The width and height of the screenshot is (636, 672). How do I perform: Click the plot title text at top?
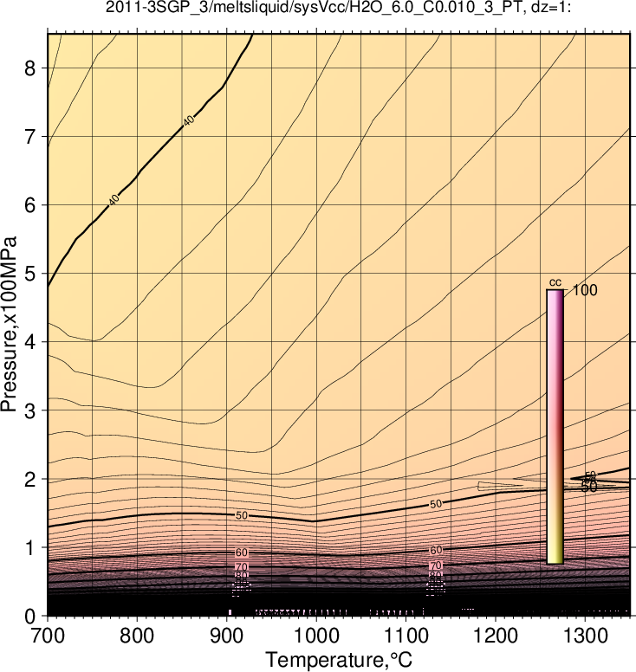[339, 7]
